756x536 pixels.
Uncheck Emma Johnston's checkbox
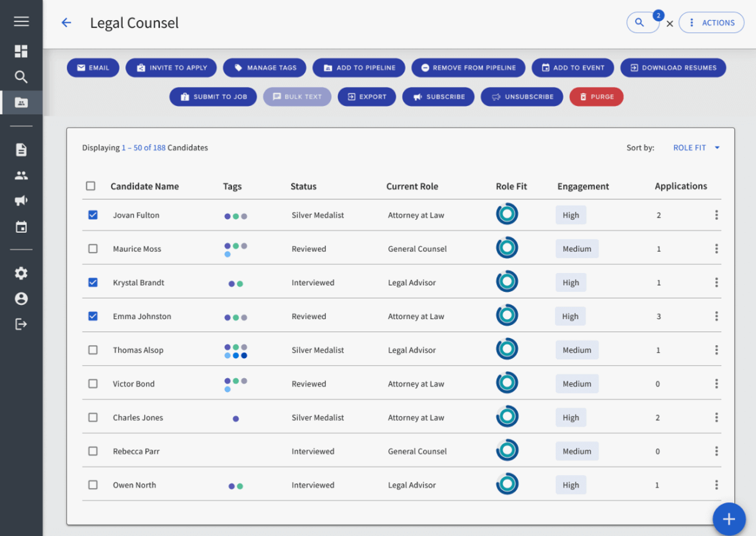(93, 316)
